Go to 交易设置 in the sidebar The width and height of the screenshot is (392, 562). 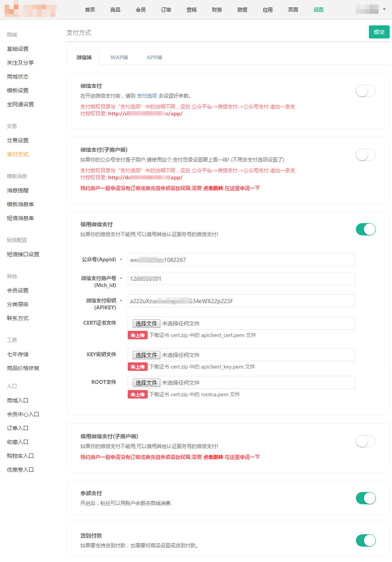[x=18, y=140]
